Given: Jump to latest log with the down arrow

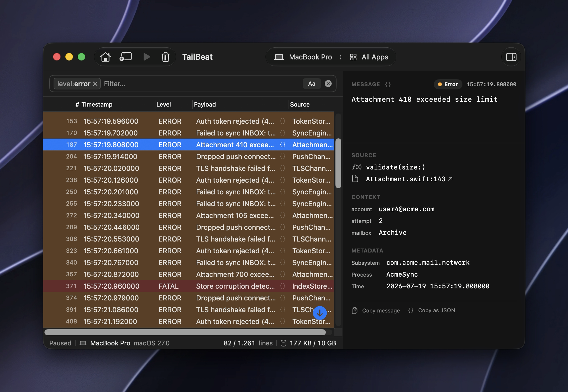Looking at the screenshot, I should [x=320, y=313].
